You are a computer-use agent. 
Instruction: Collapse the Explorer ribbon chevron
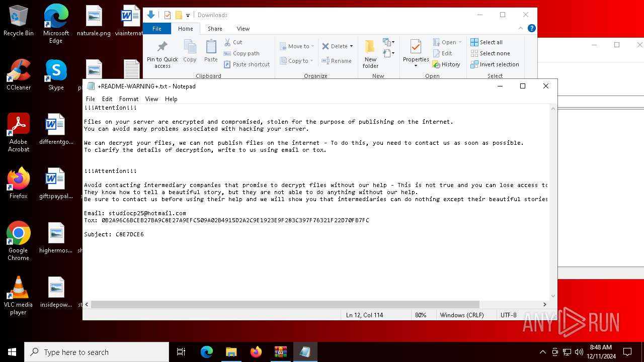521,28
